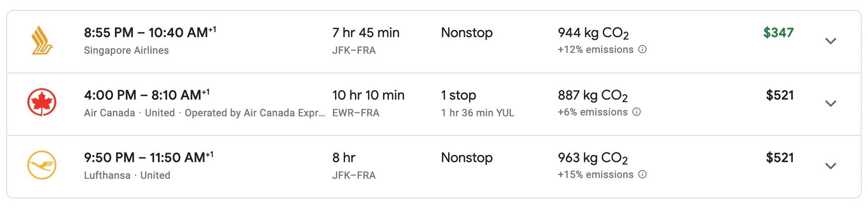
Task: Select the $521 Lufthansa fare
Action: [779, 158]
